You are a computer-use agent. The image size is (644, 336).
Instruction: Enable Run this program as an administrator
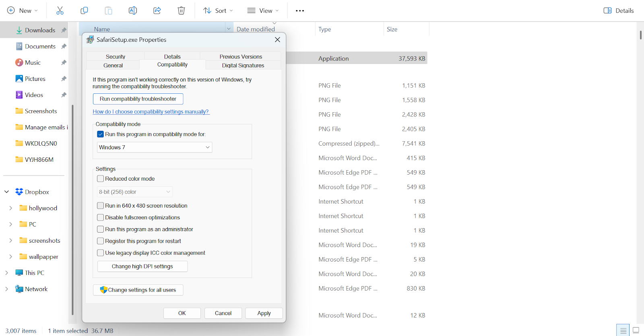click(x=101, y=229)
